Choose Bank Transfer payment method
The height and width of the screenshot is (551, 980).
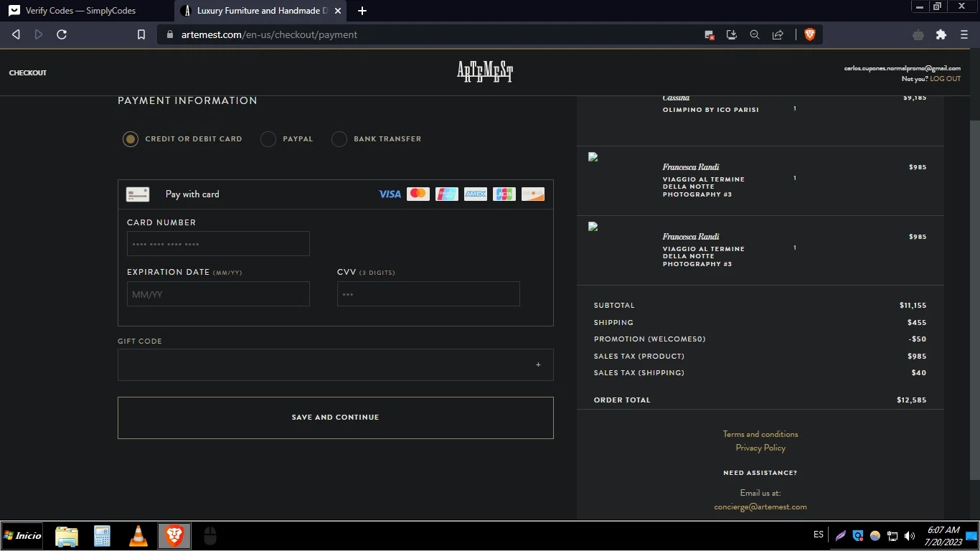[339, 139]
